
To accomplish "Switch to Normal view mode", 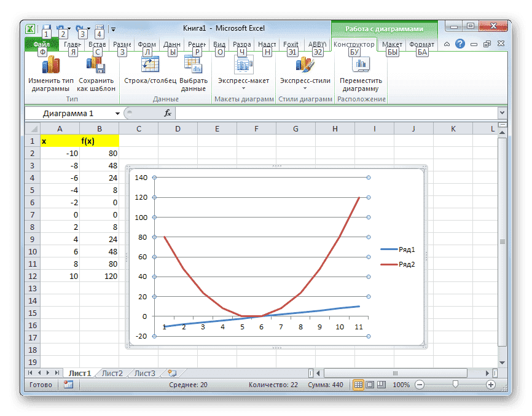I will click(358, 385).
